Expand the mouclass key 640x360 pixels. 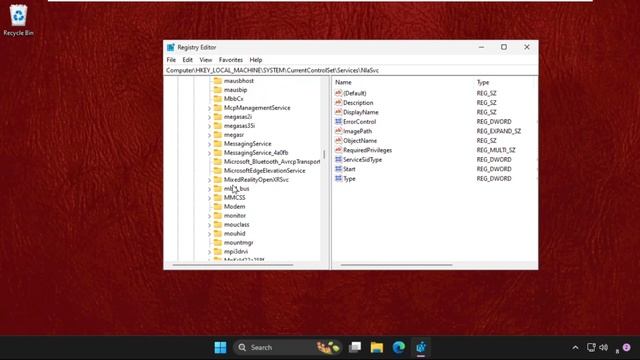[209, 225]
